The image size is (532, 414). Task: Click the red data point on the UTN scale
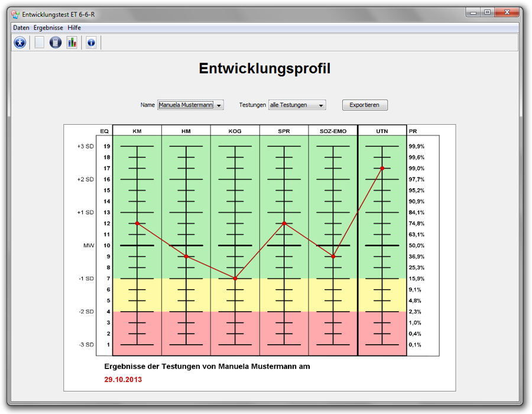(382, 169)
